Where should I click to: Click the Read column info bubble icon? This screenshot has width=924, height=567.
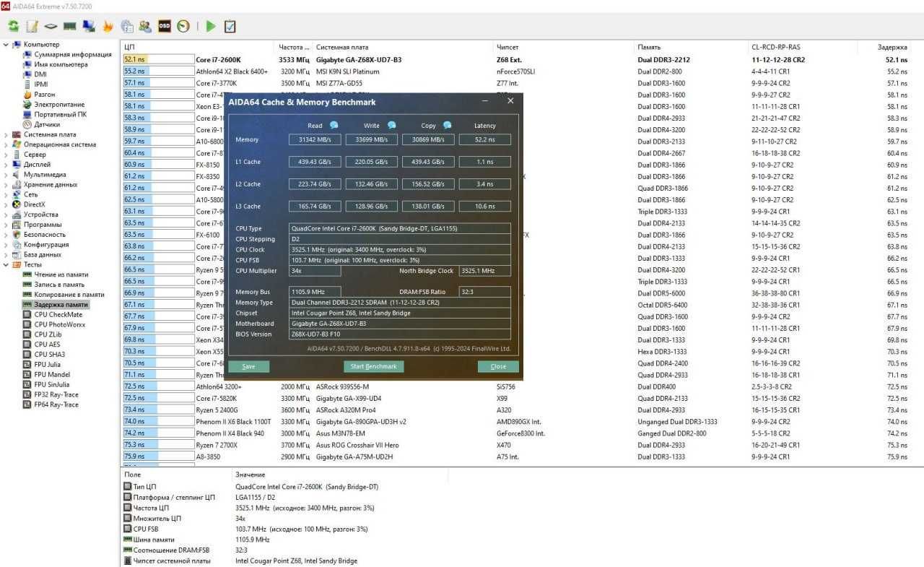point(334,125)
